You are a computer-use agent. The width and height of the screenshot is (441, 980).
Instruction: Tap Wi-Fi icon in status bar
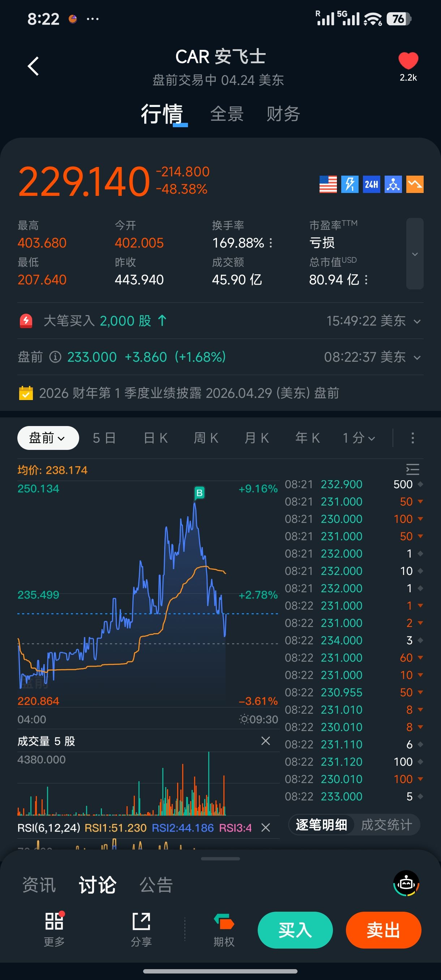[x=373, y=19]
